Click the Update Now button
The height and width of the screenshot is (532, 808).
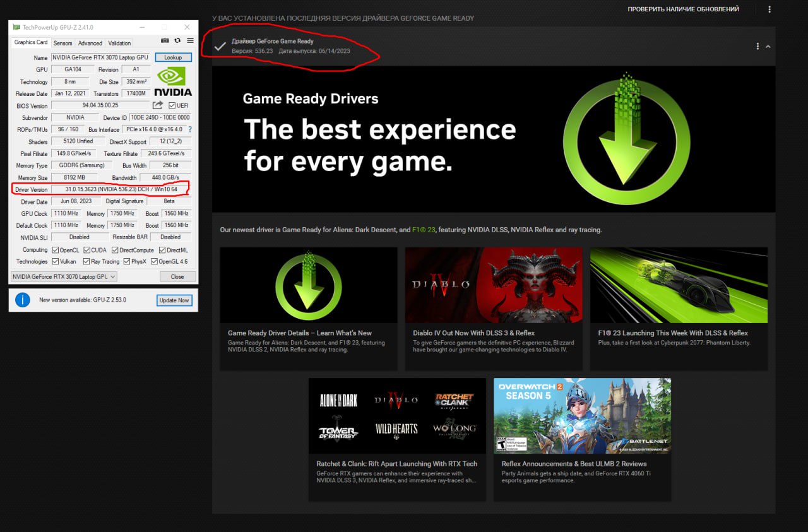point(174,300)
